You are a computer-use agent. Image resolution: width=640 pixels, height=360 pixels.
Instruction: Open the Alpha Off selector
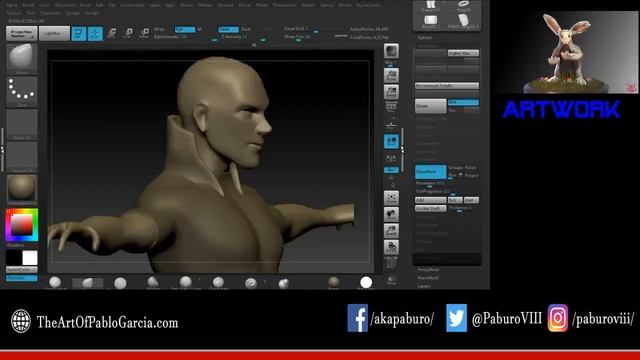tap(22, 124)
